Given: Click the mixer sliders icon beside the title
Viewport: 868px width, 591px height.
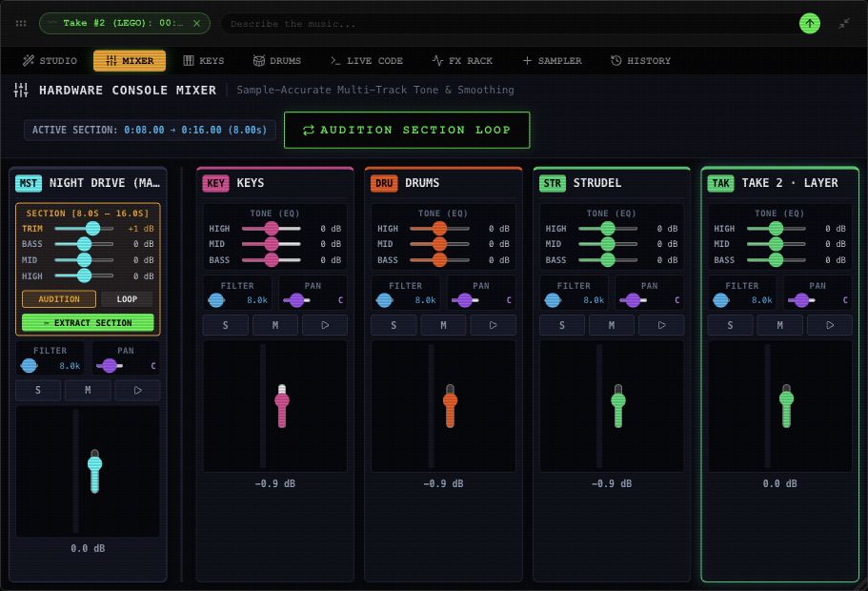Looking at the screenshot, I should [21, 90].
